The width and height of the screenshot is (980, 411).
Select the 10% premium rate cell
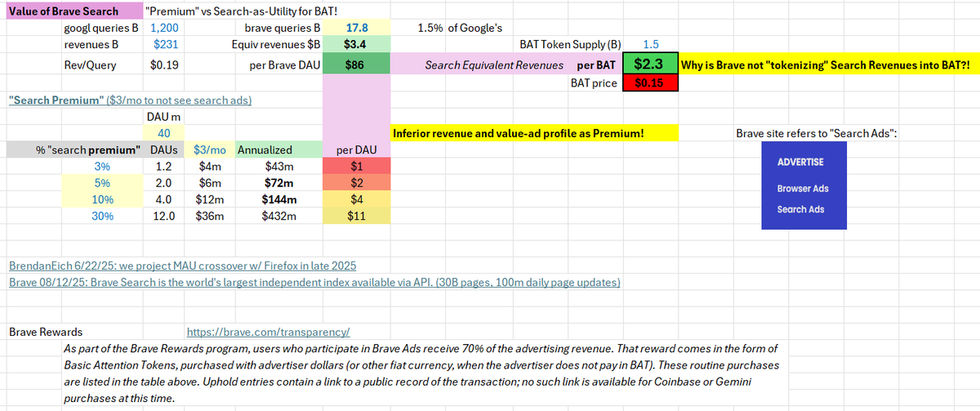click(x=101, y=199)
